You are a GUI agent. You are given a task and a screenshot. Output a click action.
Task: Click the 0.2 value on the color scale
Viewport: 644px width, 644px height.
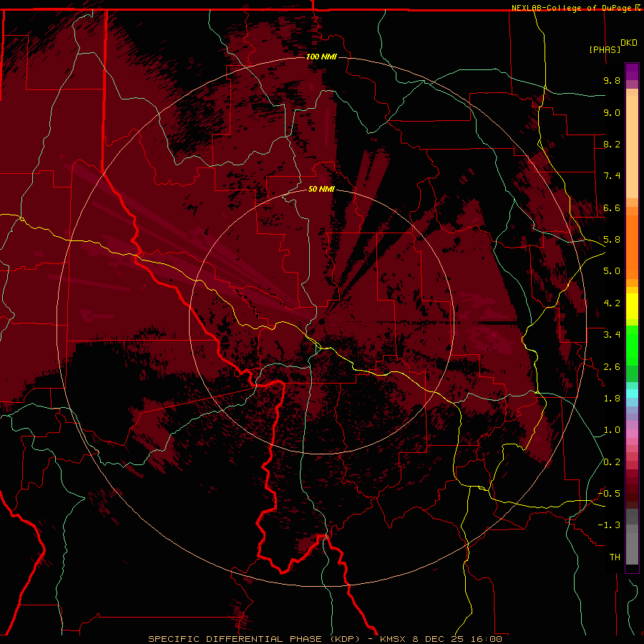pyautogui.click(x=612, y=462)
